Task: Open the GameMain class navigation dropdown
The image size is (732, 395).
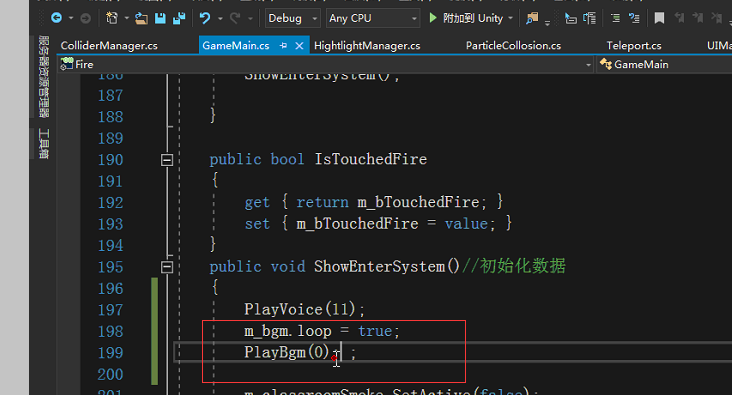Action: (664, 64)
